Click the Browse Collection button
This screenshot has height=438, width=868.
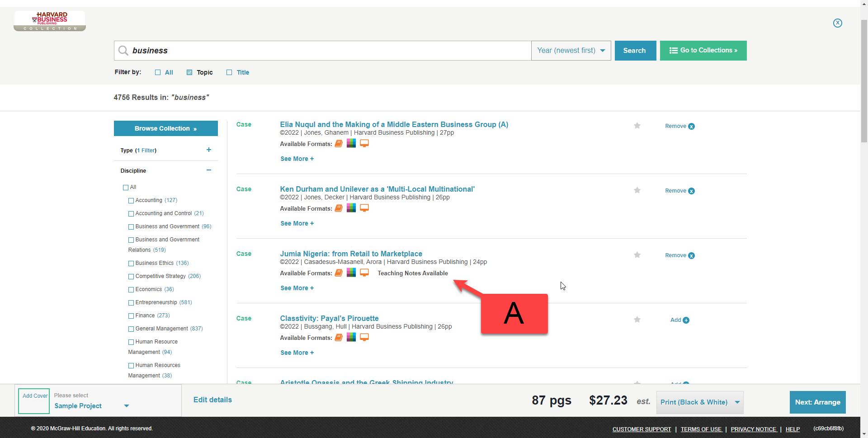tap(165, 128)
